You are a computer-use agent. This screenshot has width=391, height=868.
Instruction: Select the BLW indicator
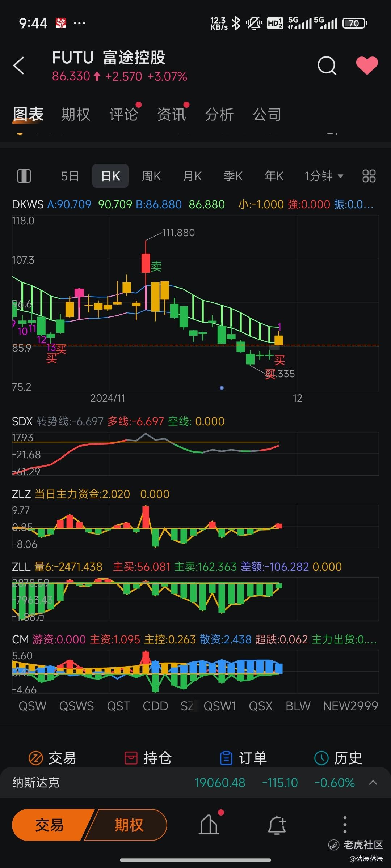(x=298, y=706)
